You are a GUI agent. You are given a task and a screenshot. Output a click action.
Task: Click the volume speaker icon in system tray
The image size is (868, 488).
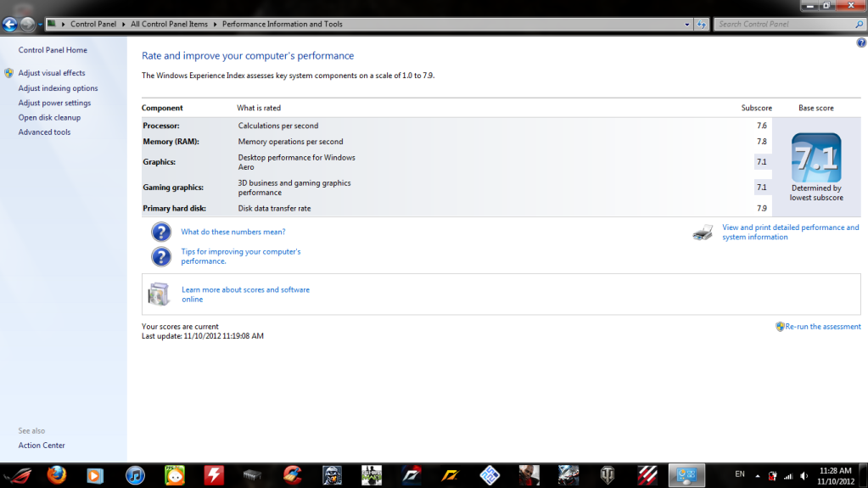(x=803, y=475)
